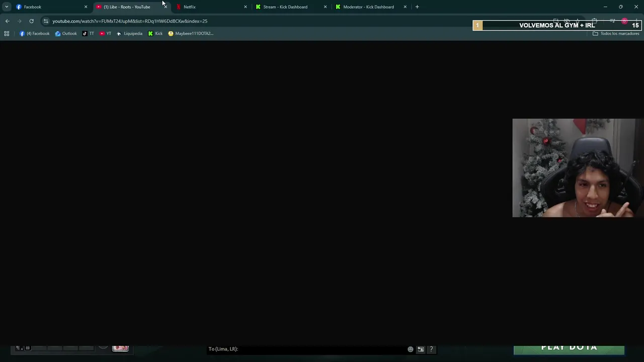View site information icon in address bar
644x362 pixels.
click(46, 21)
